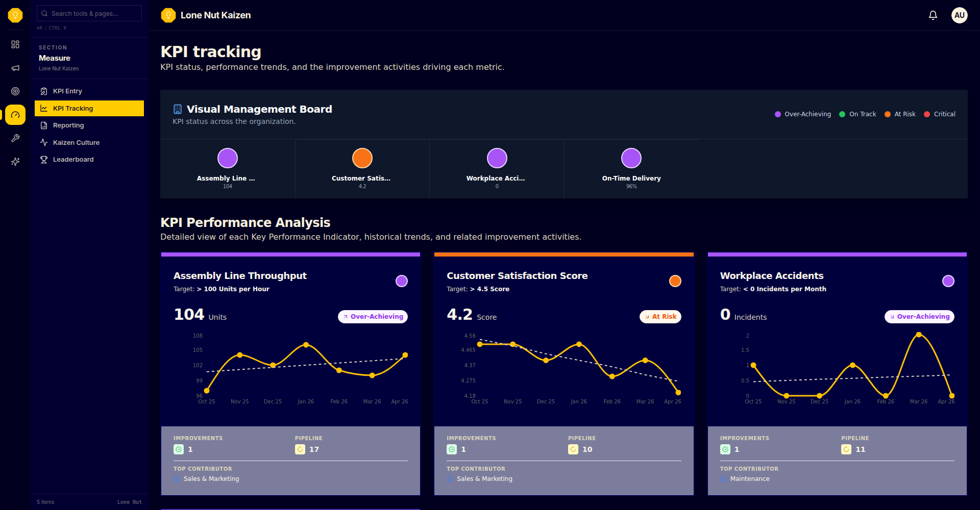Click Over-Achieving badge on Assembly Line card
The width and height of the screenshot is (980, 510).
click(373, 317)
